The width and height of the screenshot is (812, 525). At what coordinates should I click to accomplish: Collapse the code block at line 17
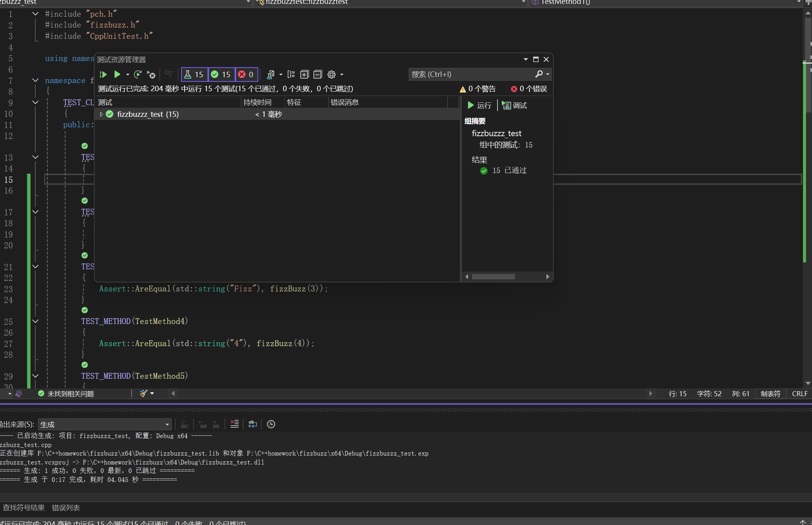[x=35, y=212]
